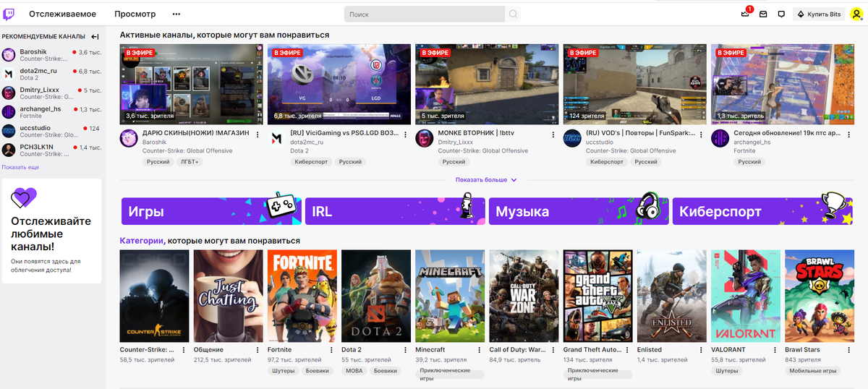The image size is (868, 389).
Task: Click Мобильные игры tag under Brawl Stars
Action: (x=813, y=371)
